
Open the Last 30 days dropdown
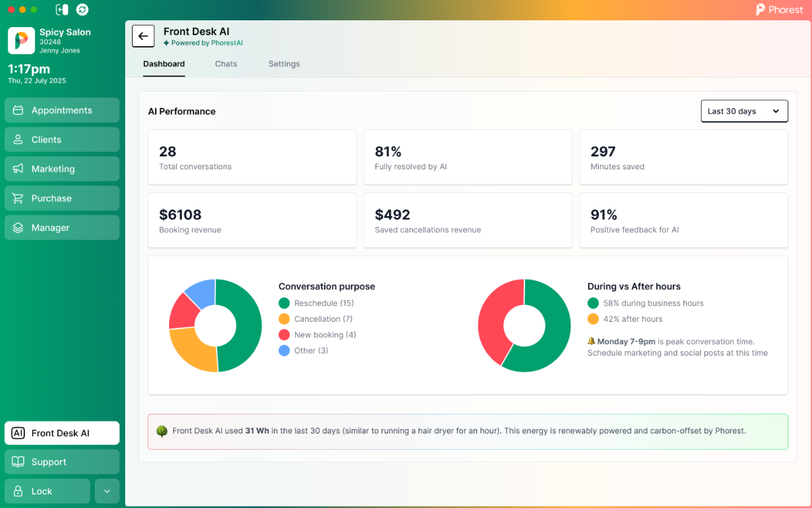(744, 111)
